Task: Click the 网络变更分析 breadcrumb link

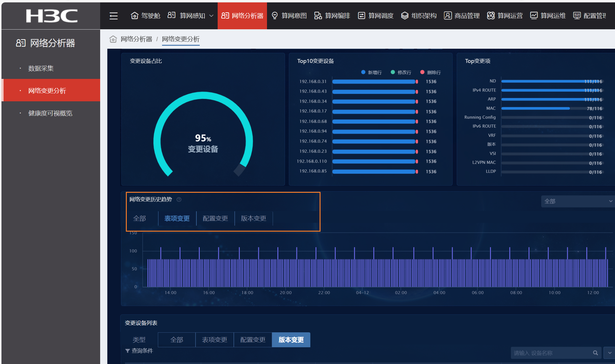Action: [181, 39]
